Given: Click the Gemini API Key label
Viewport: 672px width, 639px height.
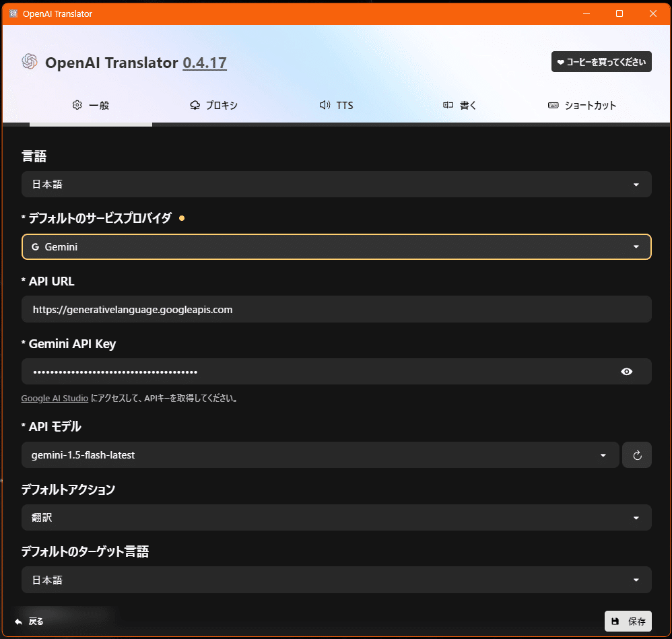Looking at the screenshot, I should pos(72,343).
